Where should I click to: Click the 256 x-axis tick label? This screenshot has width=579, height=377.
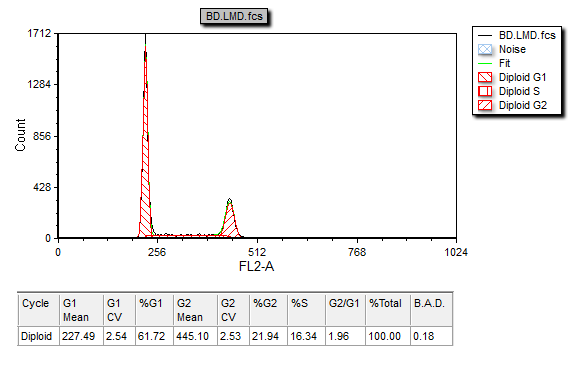[157, 252]
